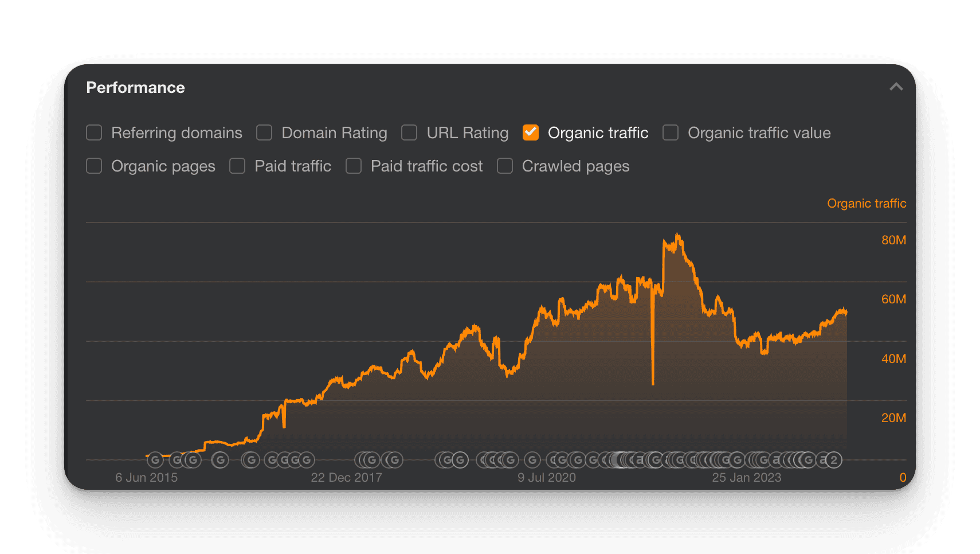This screenshot has height=554, width=980.
Task: Select the fourth Google marker from left
Action: [220, 460]
